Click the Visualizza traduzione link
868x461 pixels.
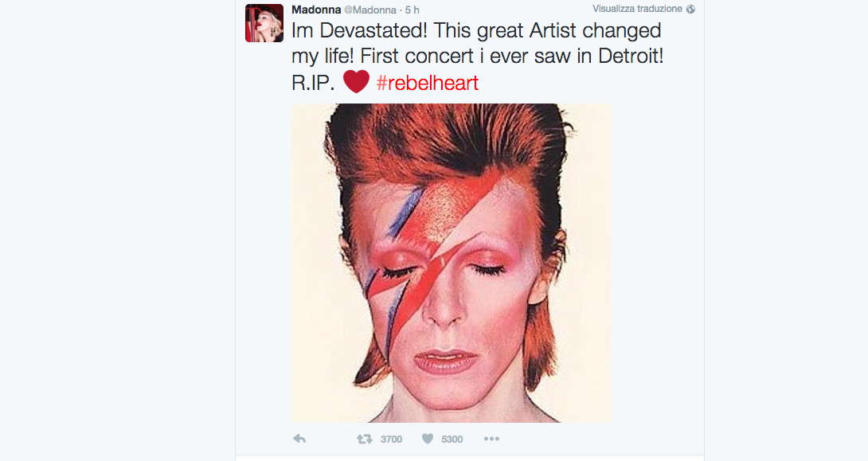coord(637,9)
